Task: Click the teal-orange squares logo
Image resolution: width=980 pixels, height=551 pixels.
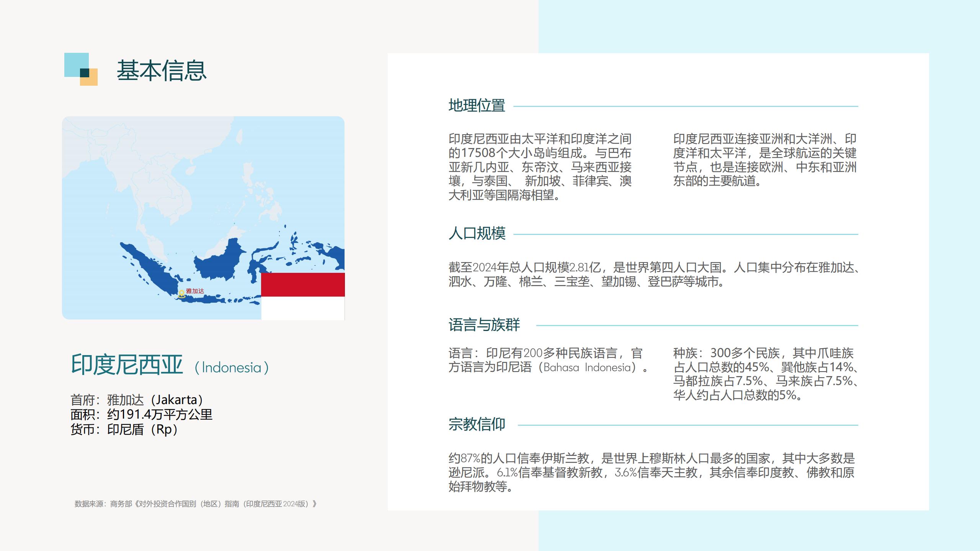Action: click(x=81, y=69)
